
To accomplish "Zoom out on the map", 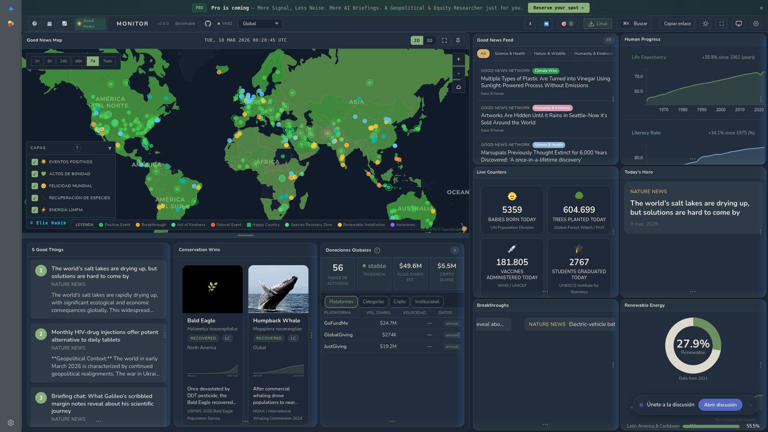I will pyautogui.click(x=458, y=73).
